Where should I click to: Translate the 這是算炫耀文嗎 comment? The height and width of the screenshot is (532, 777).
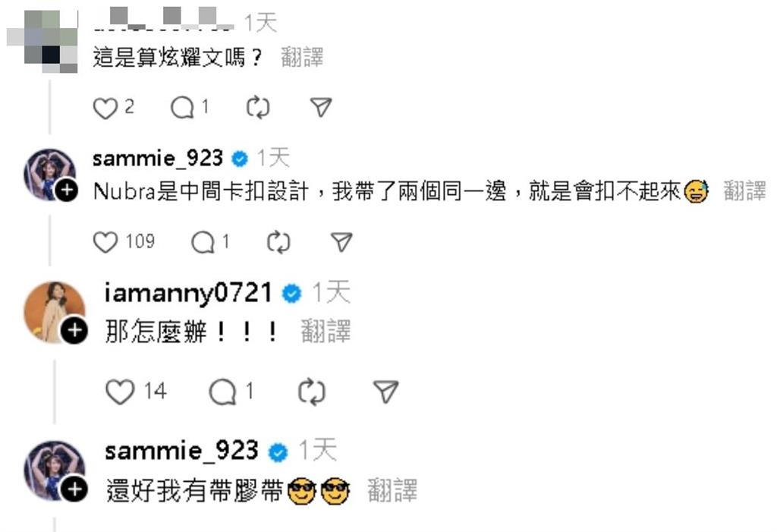pos(302,58)
